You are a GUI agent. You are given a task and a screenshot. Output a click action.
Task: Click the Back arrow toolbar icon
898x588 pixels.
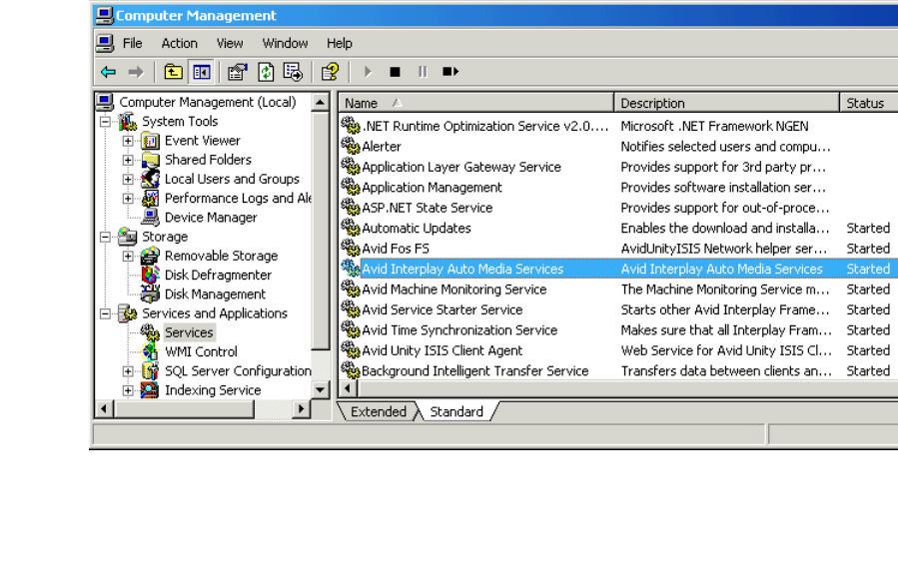tap(108, 72)
